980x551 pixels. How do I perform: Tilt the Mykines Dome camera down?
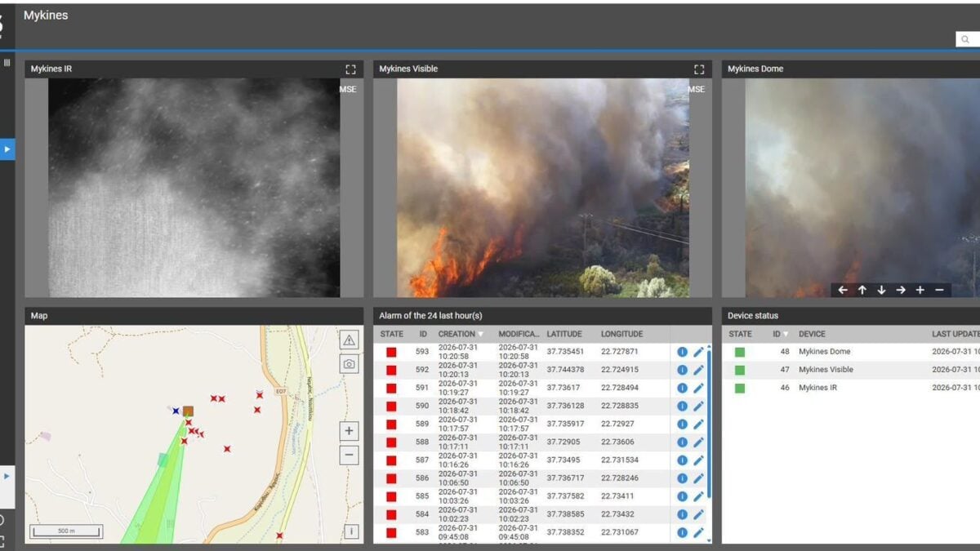coord(881,290)
